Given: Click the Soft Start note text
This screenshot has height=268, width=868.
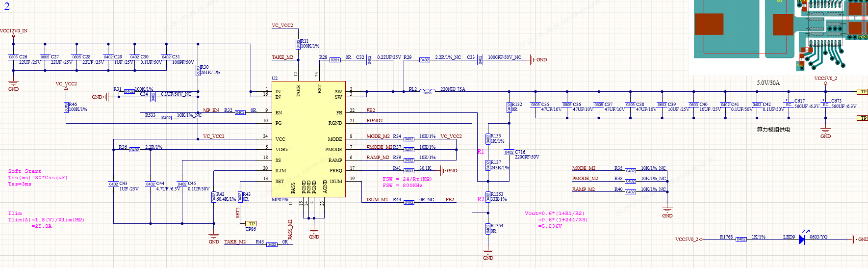Looking at the screenshot, I should (x=25, y=171).
